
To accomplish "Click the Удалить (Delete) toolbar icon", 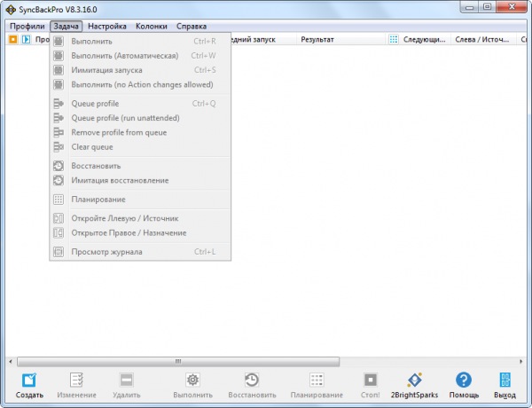I will [x=127, y=381].
